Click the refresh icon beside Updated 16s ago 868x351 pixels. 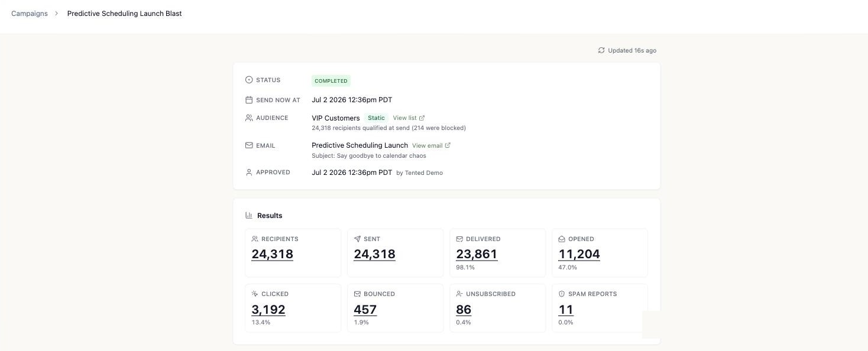coord(601,50)
